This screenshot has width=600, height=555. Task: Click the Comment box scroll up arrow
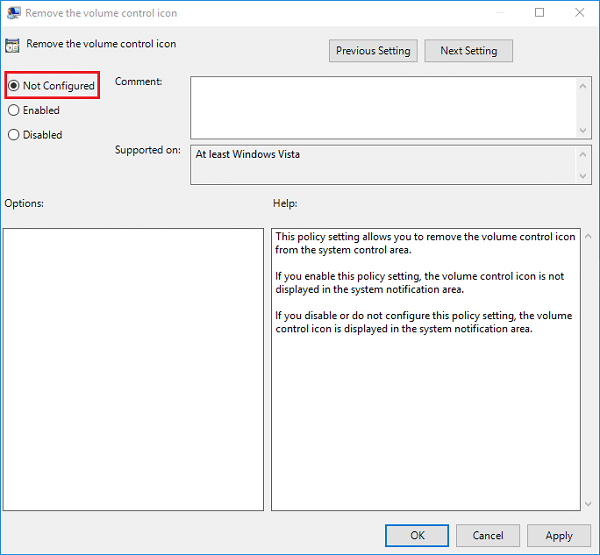click(583, 85)
